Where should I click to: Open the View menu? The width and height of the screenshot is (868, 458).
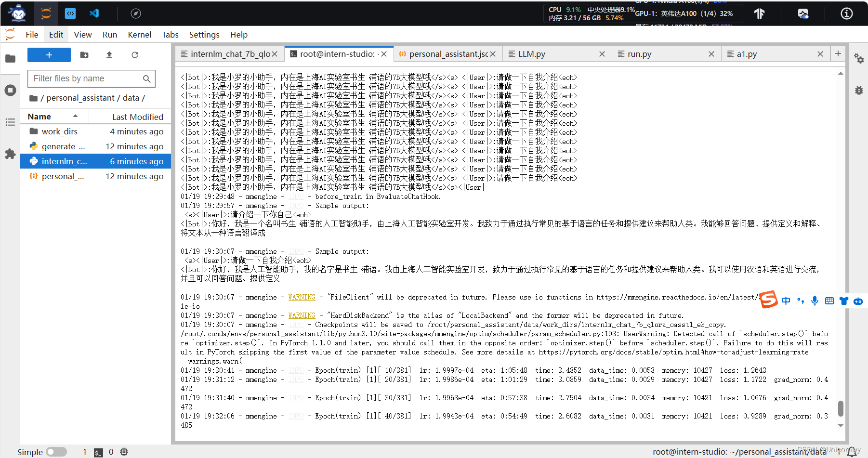[x=83, y=35]
